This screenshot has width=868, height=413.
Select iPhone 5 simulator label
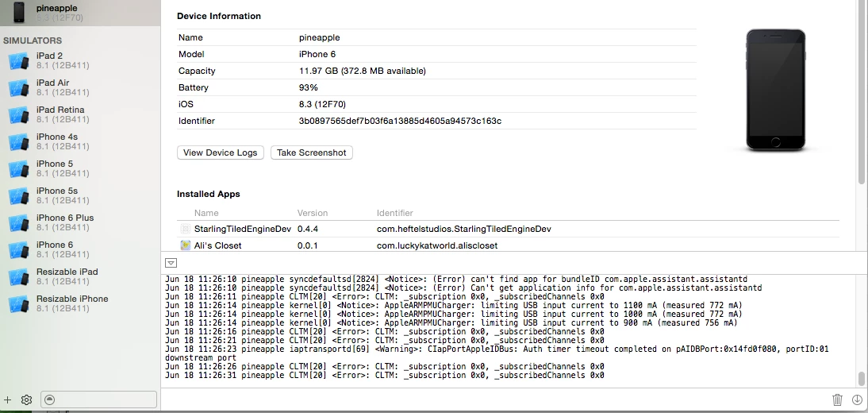point(54,164)
